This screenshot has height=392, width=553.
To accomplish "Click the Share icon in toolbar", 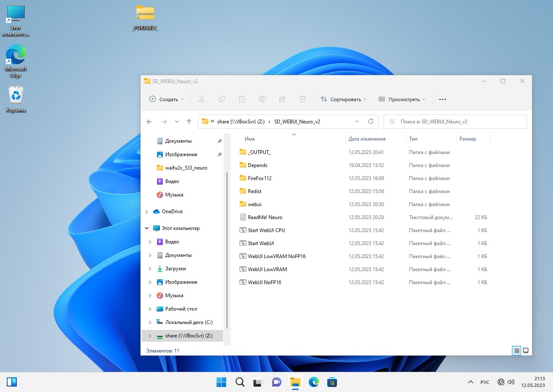I will pos(282,99).
